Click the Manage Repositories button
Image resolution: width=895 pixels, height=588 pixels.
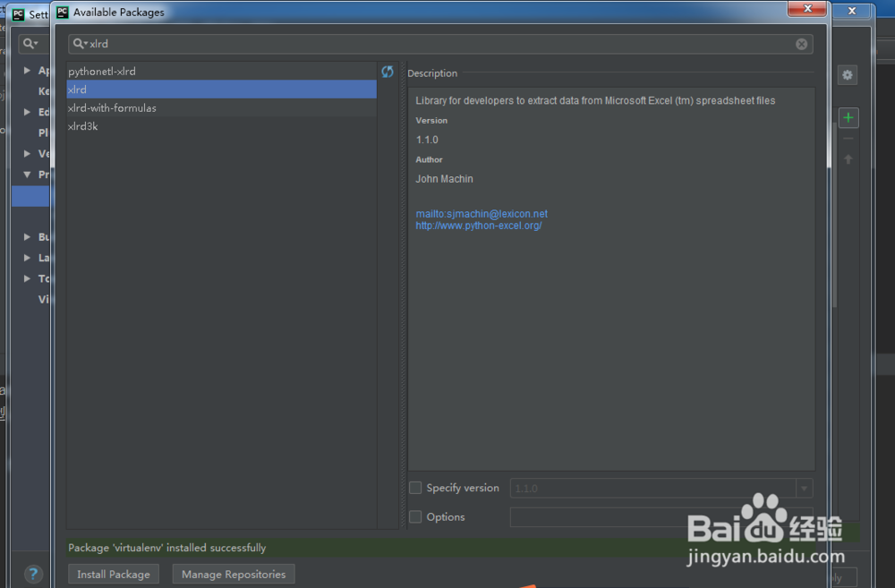pos(234,575)
